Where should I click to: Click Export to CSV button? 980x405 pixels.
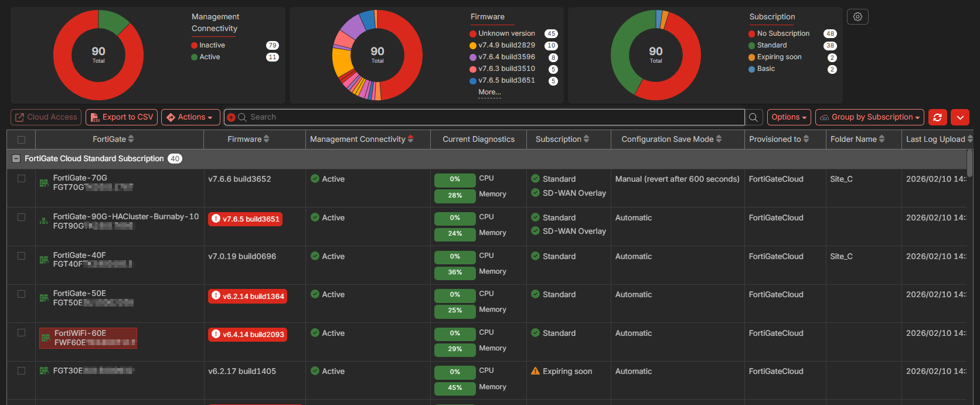click(x=122, y=117)
